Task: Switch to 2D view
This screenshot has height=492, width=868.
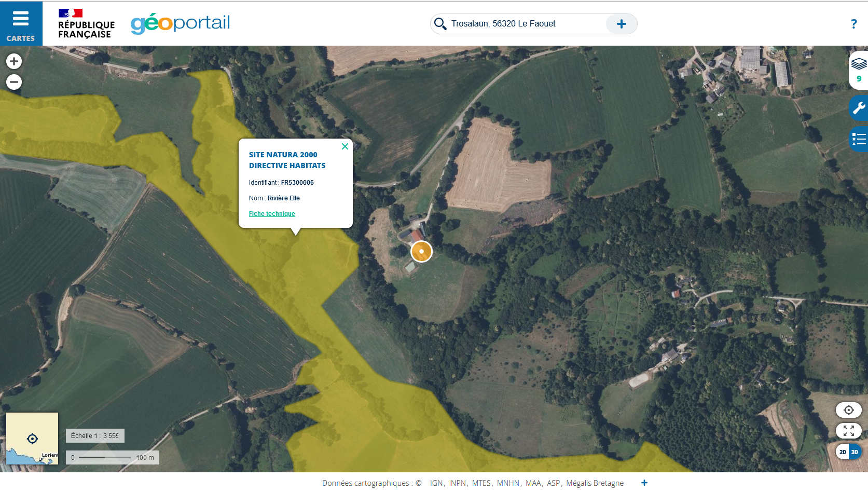Action: point(843,452)
